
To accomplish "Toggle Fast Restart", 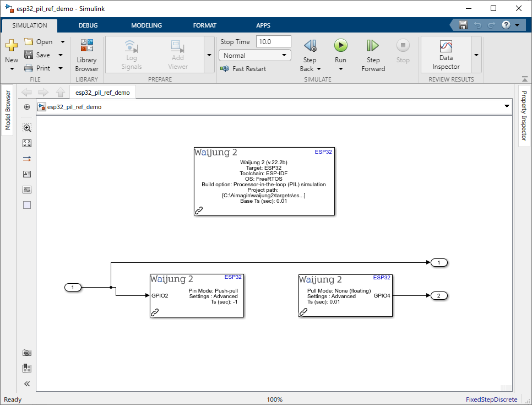I will point(243,69).
